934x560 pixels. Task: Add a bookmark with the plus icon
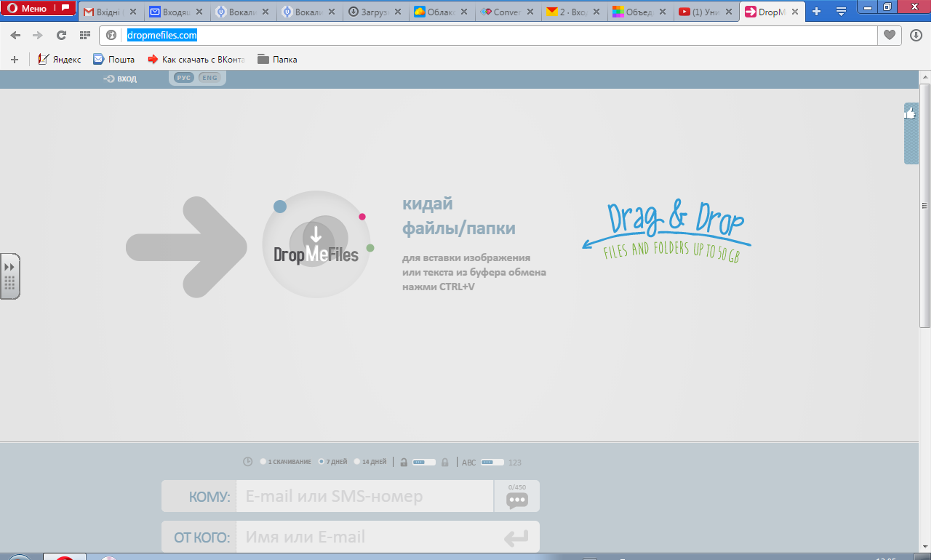[14, 60]
